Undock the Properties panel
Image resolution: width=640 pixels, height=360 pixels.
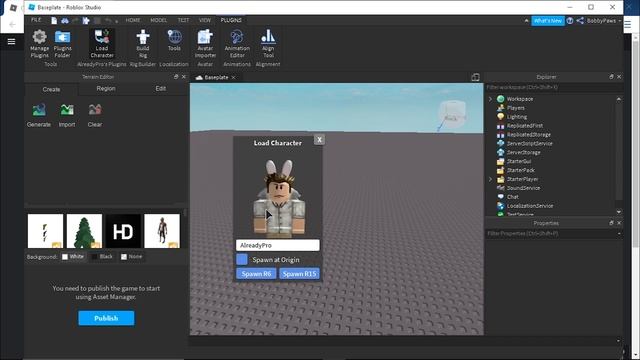click(611, 223)
